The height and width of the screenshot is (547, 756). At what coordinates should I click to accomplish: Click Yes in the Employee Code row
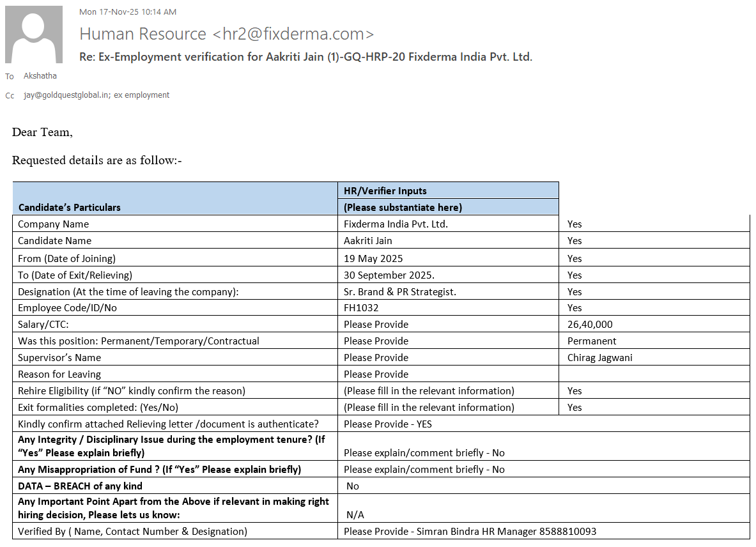(x=575, y=307)
